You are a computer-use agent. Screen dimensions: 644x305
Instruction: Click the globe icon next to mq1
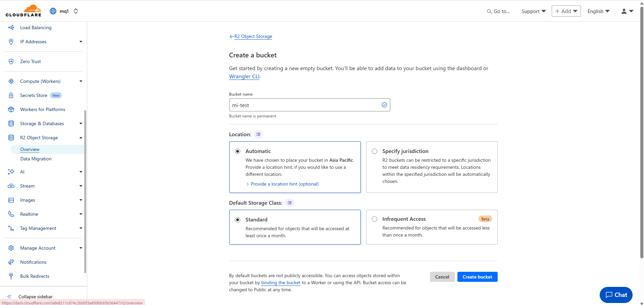click(x=53, y=11)
